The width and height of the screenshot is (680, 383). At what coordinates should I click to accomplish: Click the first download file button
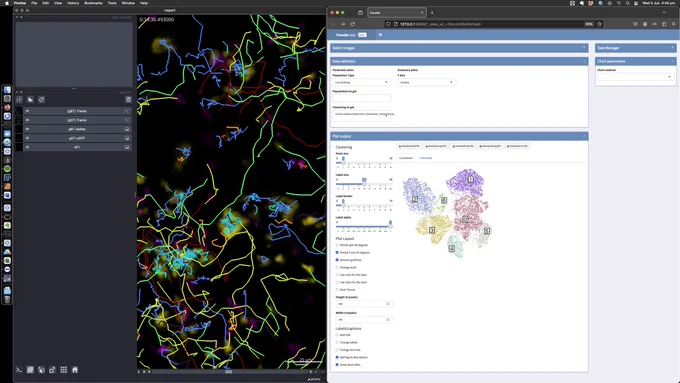click(409, 146)
